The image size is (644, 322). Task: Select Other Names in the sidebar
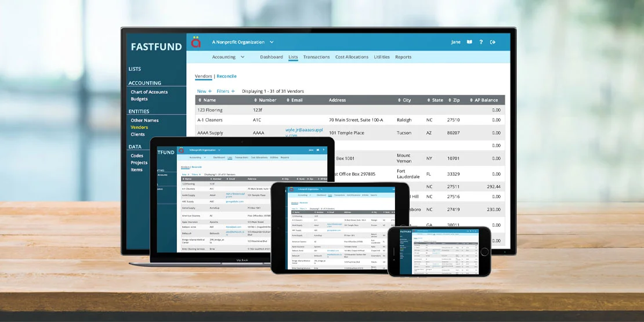(144, 120)
